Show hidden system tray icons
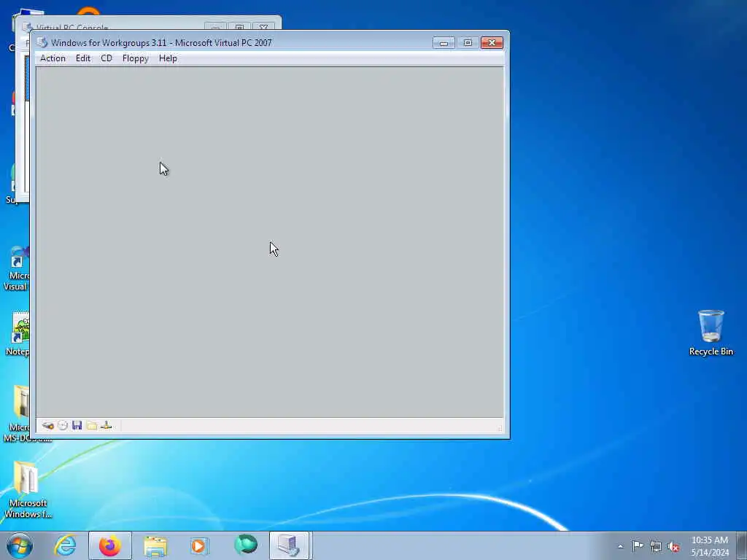Screen dimensions: 747x560 pos(620,546)
